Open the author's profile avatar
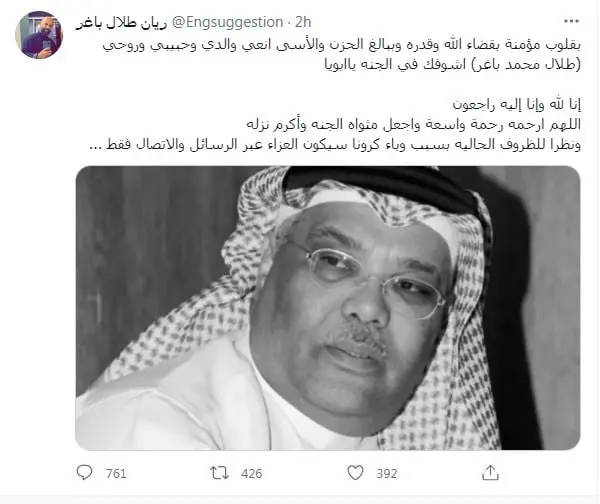Image resolution: width=600 pixels, height=504 pixels. click(x=39, y=35)
